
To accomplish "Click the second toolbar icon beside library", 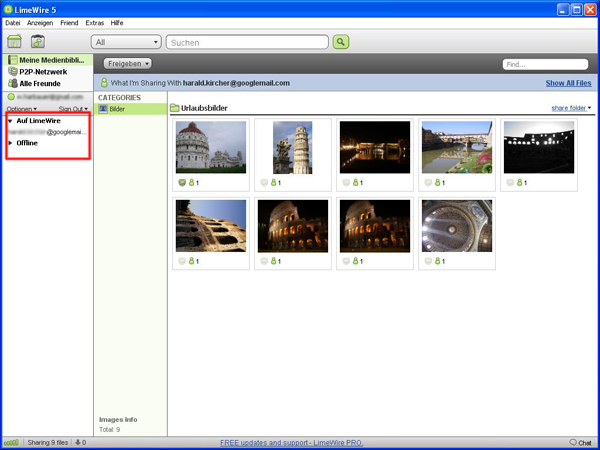I will pos(38,42).
